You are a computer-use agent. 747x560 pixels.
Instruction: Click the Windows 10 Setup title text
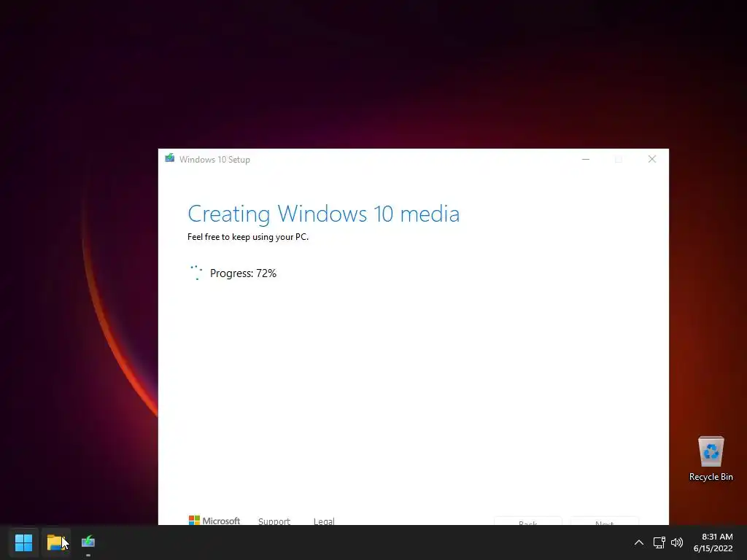[x=214, y=160]
